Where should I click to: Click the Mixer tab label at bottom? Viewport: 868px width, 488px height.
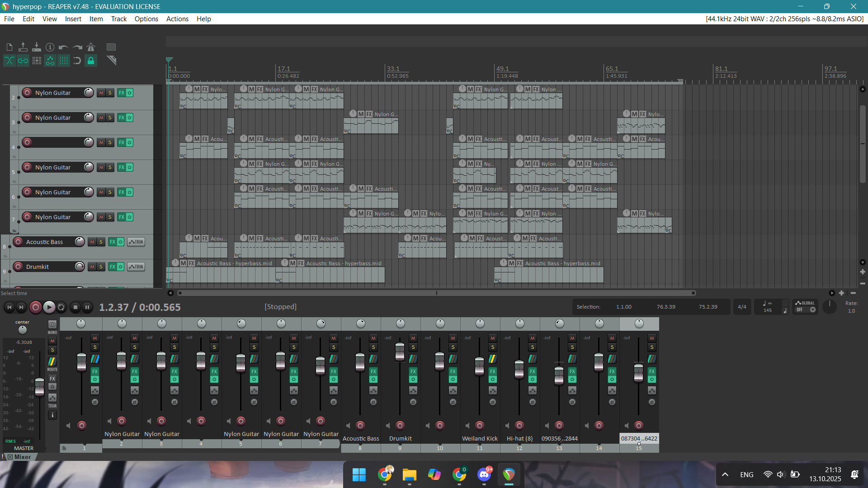pyautogui.click(x=22, y=457)
